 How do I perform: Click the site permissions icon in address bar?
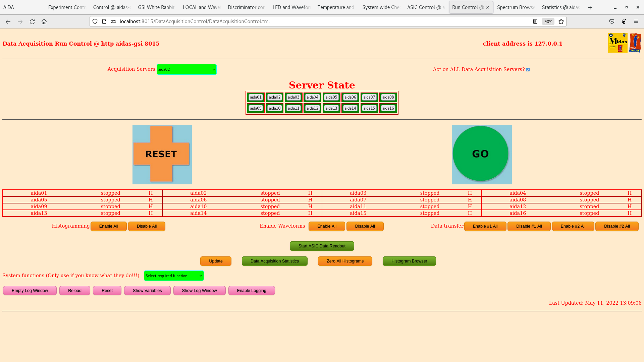coord(114,21)
